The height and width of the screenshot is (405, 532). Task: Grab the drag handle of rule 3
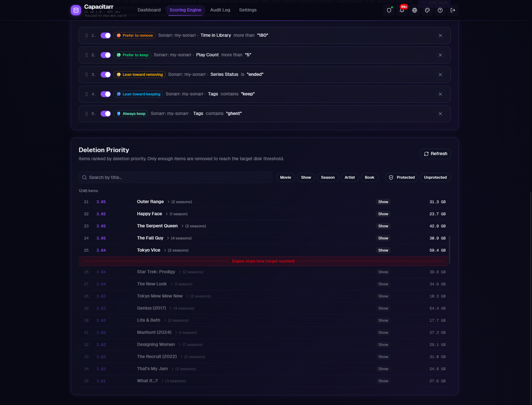87,75
